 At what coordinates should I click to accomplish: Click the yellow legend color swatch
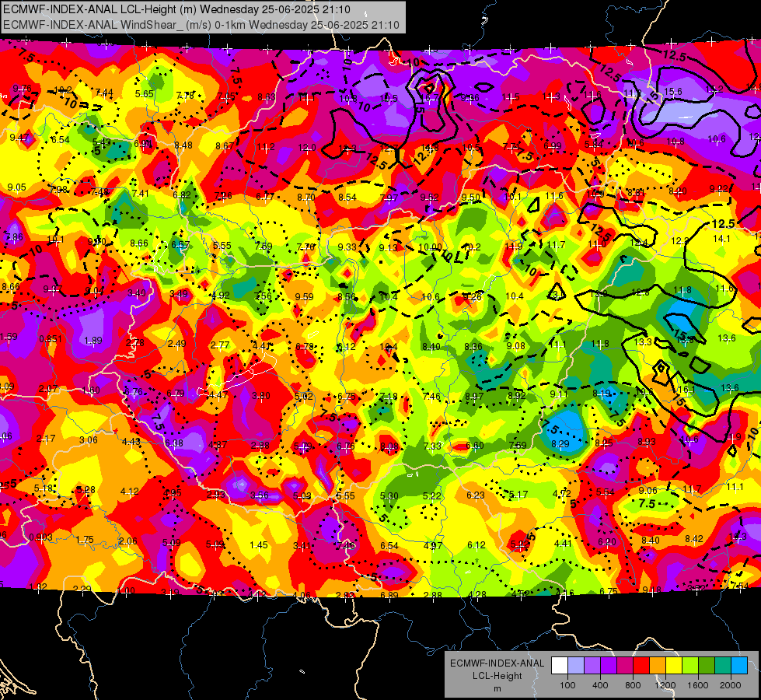pos(674,666)
